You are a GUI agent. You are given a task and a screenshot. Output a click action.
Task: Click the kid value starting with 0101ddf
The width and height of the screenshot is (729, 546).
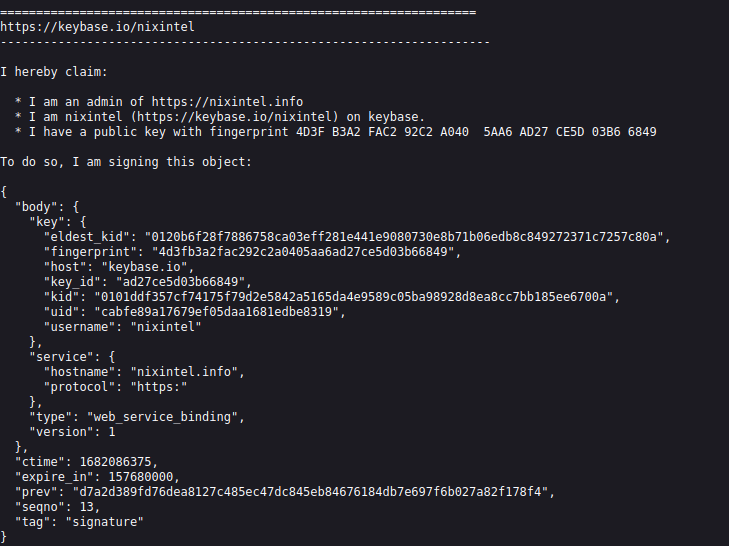tap(354, 297)
